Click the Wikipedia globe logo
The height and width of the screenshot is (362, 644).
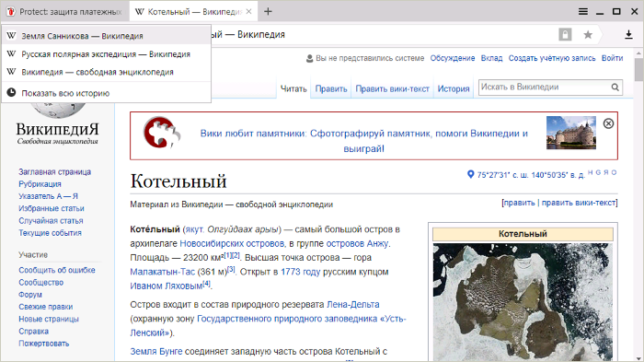(x=57, y=111)
